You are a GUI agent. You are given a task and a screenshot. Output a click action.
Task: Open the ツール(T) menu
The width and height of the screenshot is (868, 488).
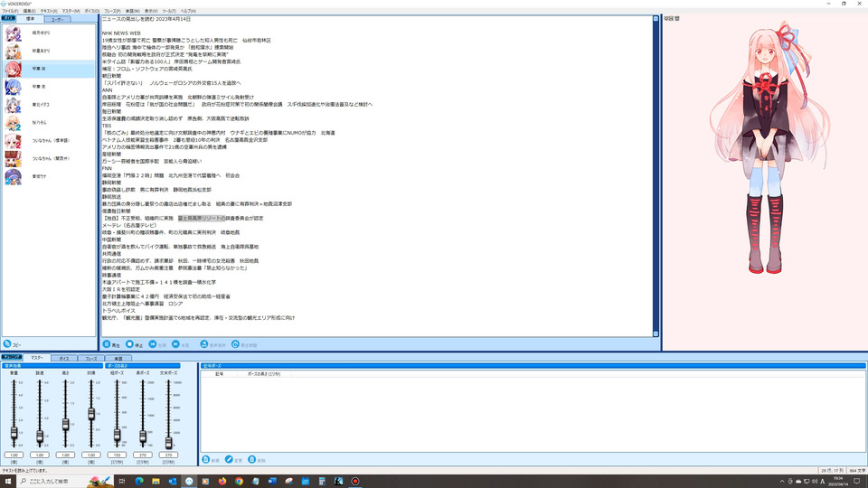(x=169, y=11)
